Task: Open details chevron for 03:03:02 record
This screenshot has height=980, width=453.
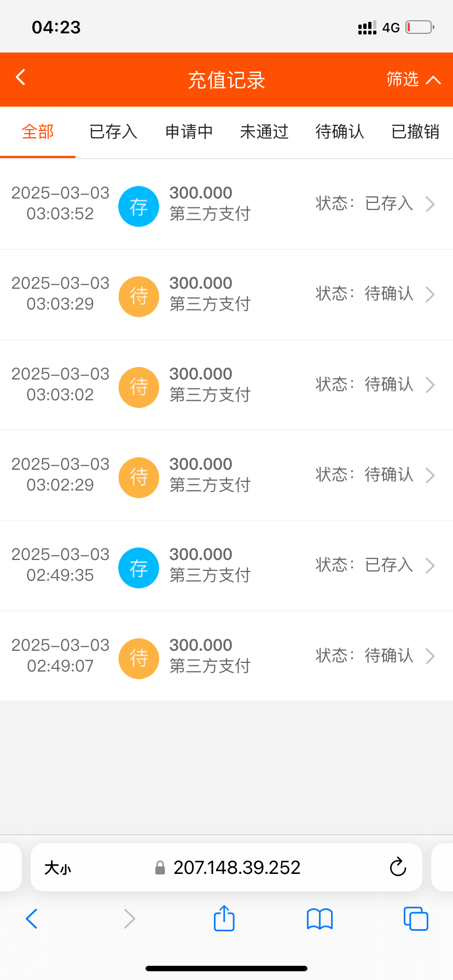Action: click(x=430, y=385)
